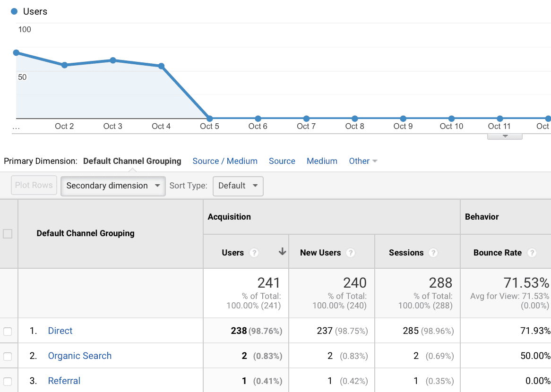Click the Users legend blue dot
The height and width of the screenshot is (392, 551).
pos(14,11)
